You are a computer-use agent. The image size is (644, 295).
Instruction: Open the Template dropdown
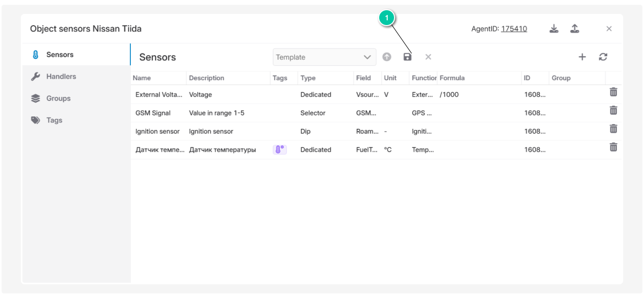coord(324,57)
